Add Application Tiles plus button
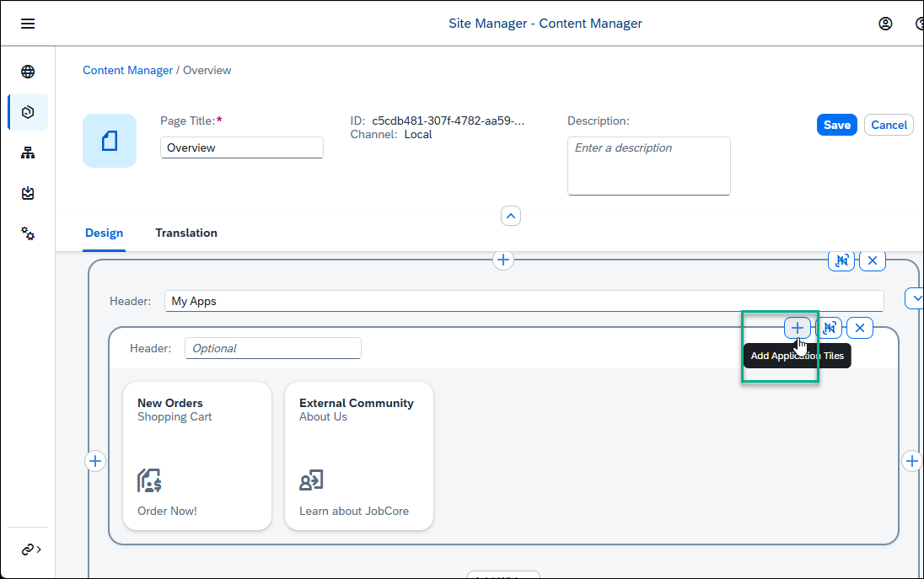The image size is (924, 579). coord(798,328)
